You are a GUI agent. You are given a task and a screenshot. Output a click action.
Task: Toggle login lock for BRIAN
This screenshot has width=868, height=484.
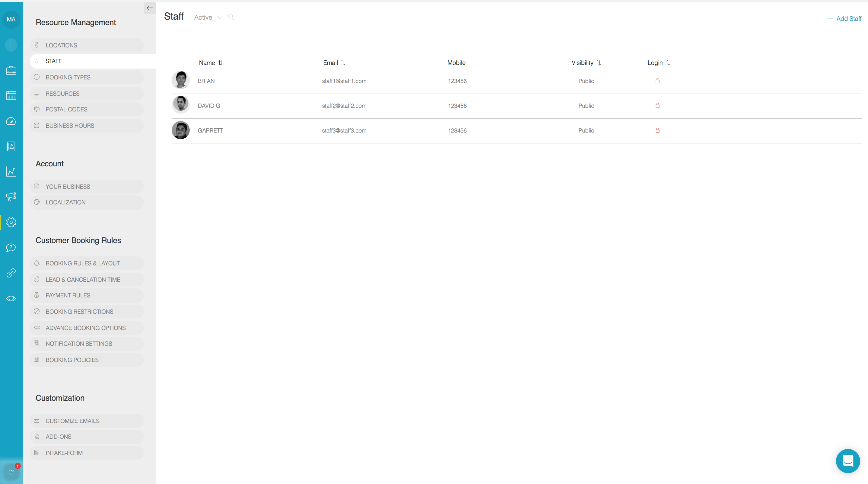(657, 81)
